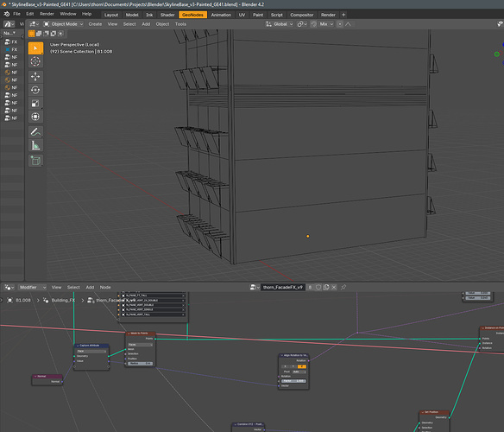Image resolution: width=504 pixels, height=432 pixels.
Task: Activate the Transform tool
Action: 35,117
